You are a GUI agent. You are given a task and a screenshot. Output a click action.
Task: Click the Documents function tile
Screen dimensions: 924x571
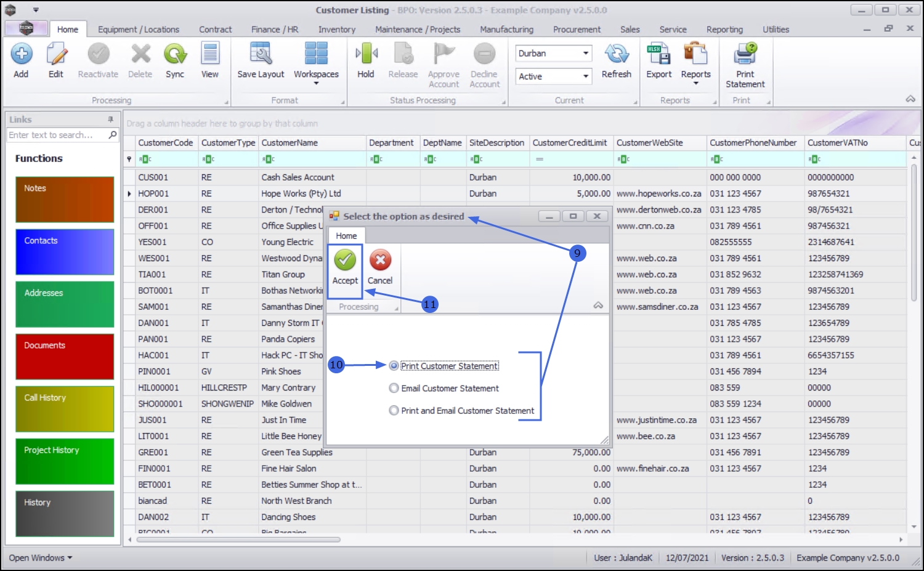coord(65,357)
